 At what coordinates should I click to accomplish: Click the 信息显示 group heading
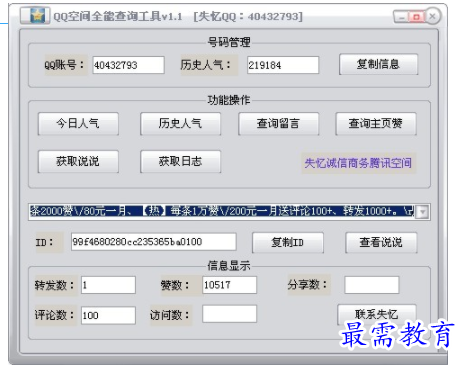(229, 266)
